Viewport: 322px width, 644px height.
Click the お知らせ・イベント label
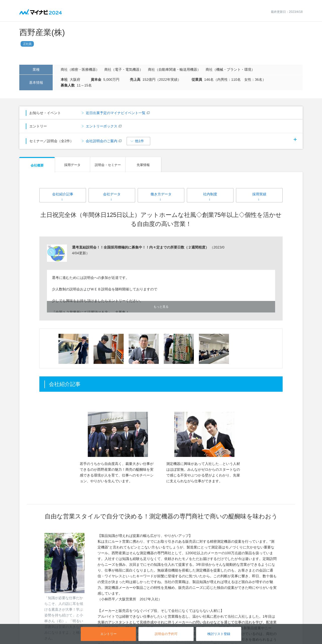pyautogui.click(x=45, y=113)
